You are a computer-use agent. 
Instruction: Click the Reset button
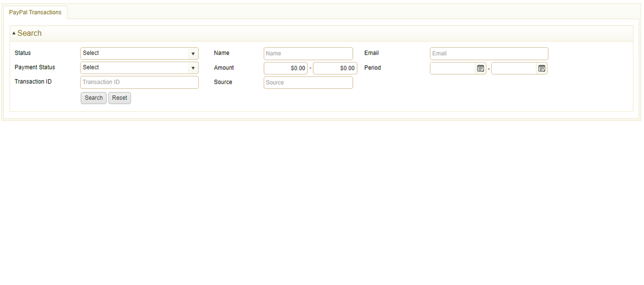[120, 98]
